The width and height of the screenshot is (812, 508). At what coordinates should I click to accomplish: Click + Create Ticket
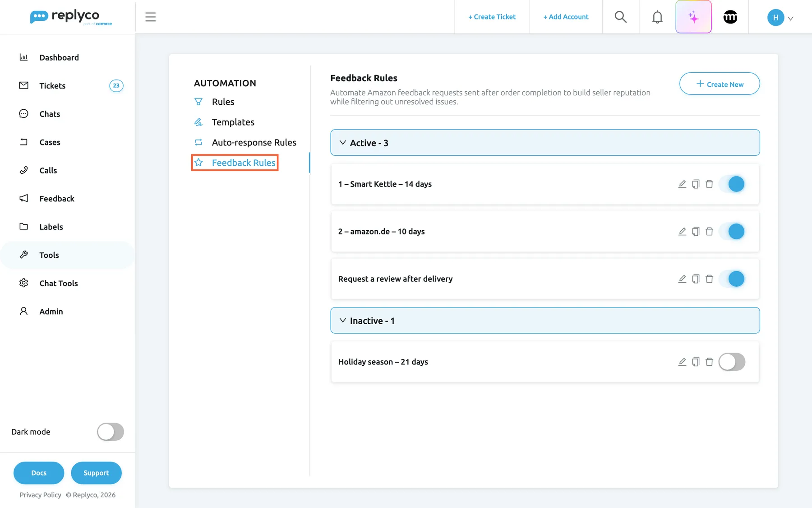[492, 17]
